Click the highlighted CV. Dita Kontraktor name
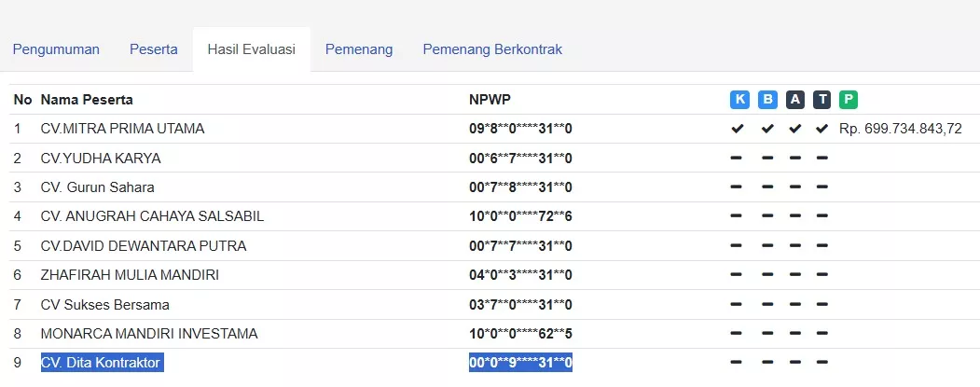Viewport: 980px width, 387px height. [101, 363]
